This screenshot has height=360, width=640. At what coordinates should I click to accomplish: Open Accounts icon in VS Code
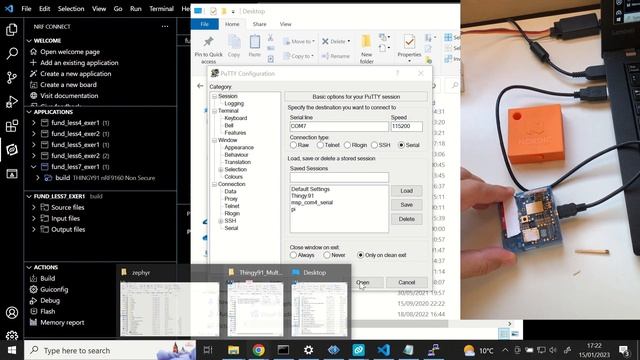point(12,313)
